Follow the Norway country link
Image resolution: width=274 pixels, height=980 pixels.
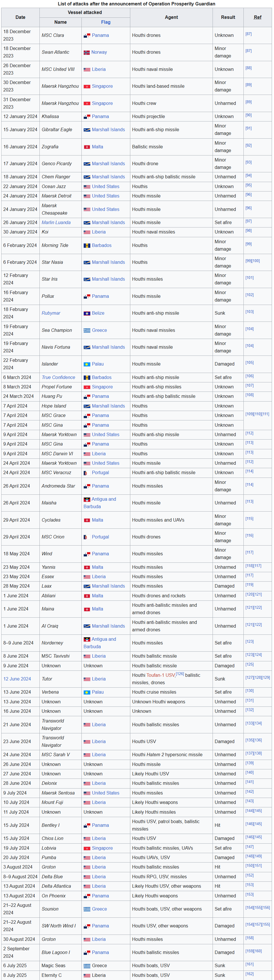(99, 52)
